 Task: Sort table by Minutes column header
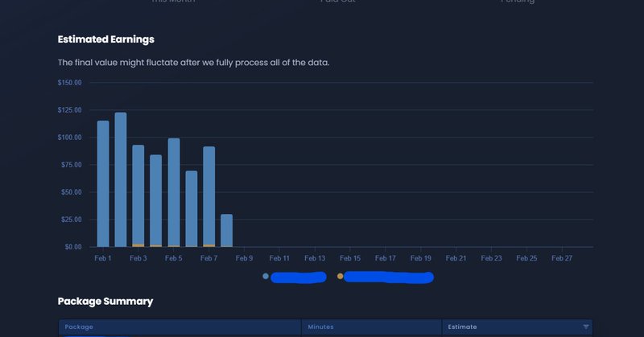pos(372,327)
